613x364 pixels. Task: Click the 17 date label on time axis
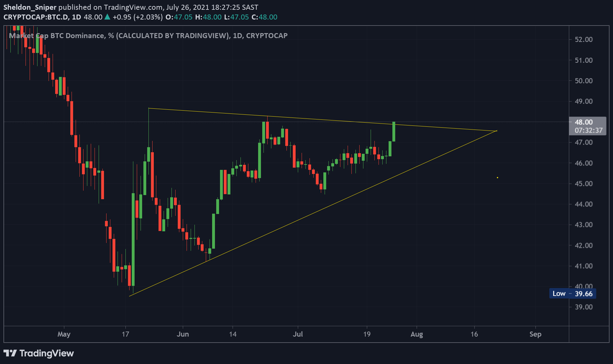tap(126, 334)
